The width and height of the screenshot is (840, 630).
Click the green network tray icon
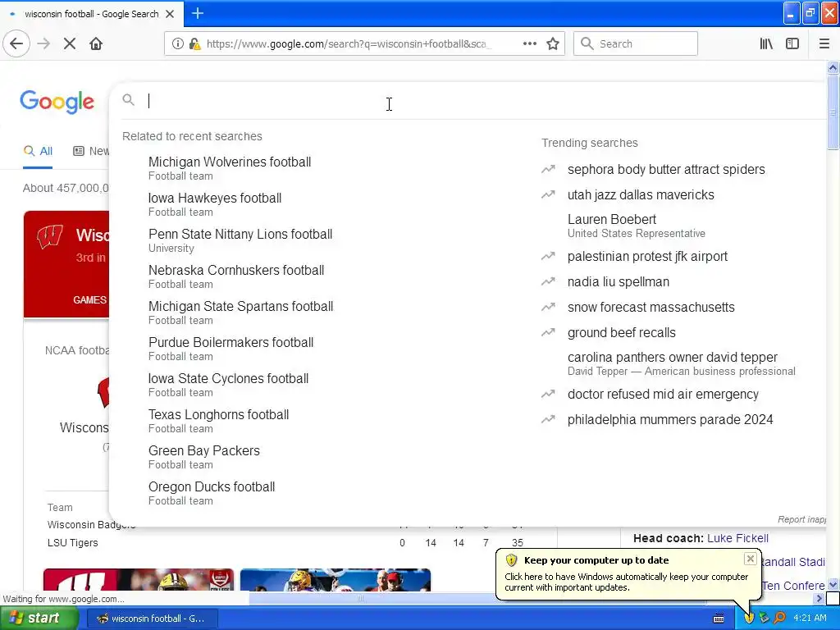pos(765,618)
